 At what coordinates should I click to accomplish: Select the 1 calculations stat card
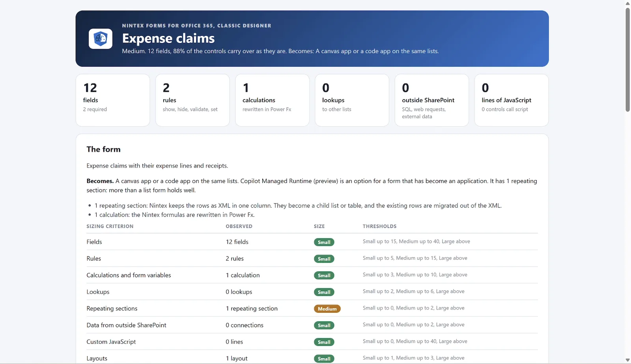pyautogui.click(x=272, y=100)
